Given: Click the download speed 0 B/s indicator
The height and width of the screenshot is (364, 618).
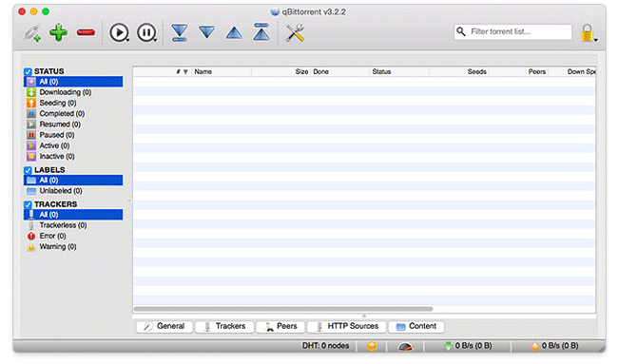Looking at the screenshot, I should coord(468,346).
